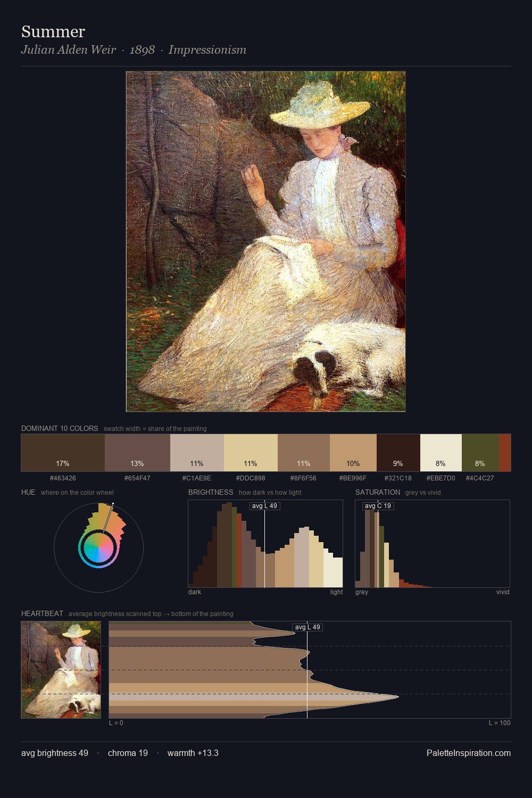Screen dimensions: 532x798
Task: Click the avg L 49 label in Brightness histogram
Action: pos(265,506)
